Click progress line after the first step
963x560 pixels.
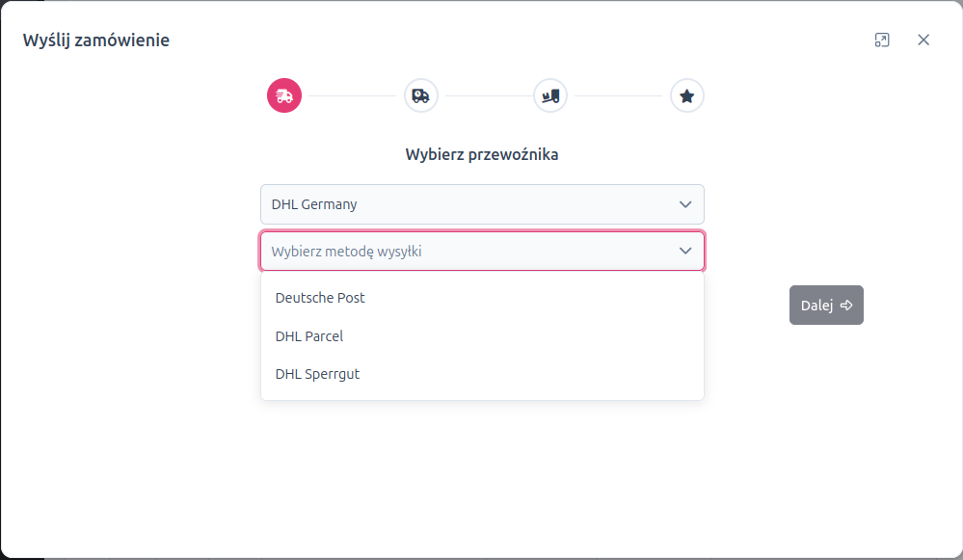(x=353, y=95)
